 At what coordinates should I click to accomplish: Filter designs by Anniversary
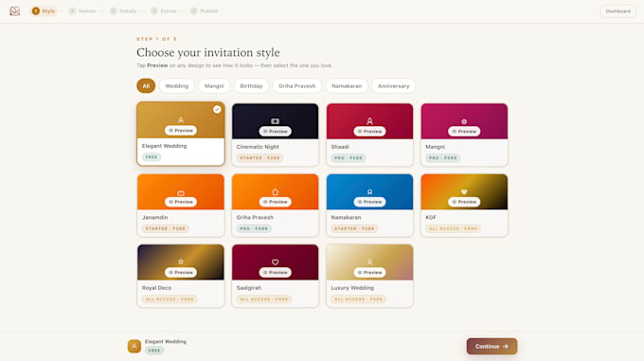(393, 86)
